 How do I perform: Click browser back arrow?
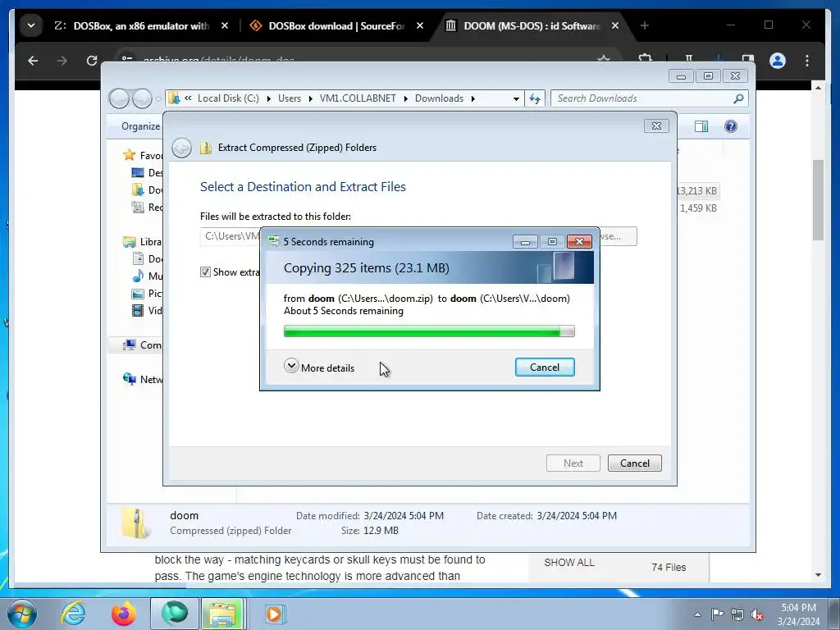click(x=33, y=61)
